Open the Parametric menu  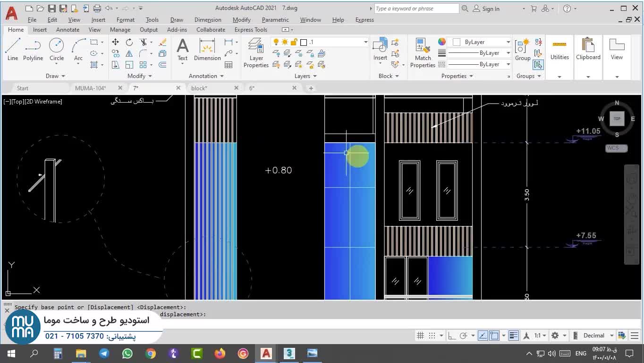[275, 20]
